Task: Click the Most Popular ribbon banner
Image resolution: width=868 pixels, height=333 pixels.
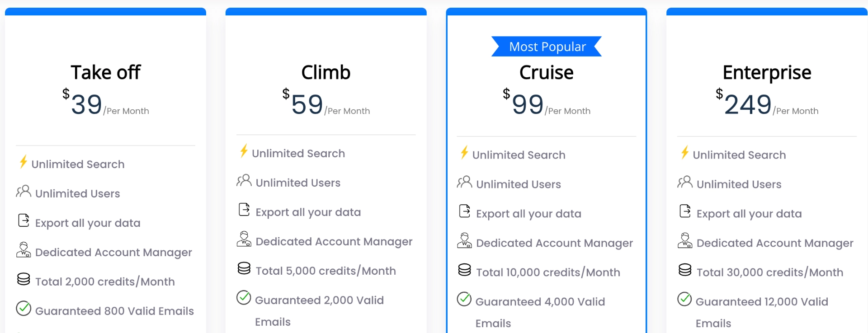Action: pos(547,46)
